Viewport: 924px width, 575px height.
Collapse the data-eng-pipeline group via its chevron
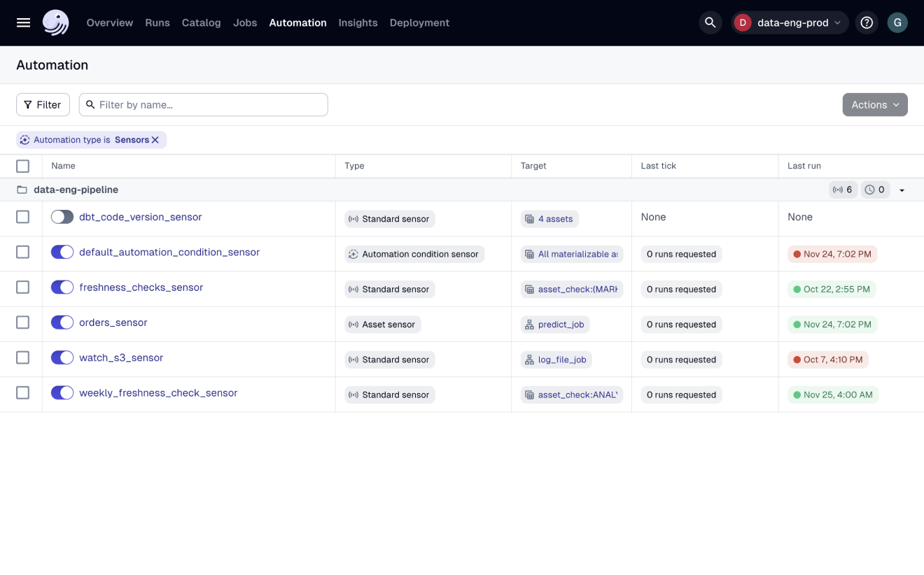[x=902, y=189]
